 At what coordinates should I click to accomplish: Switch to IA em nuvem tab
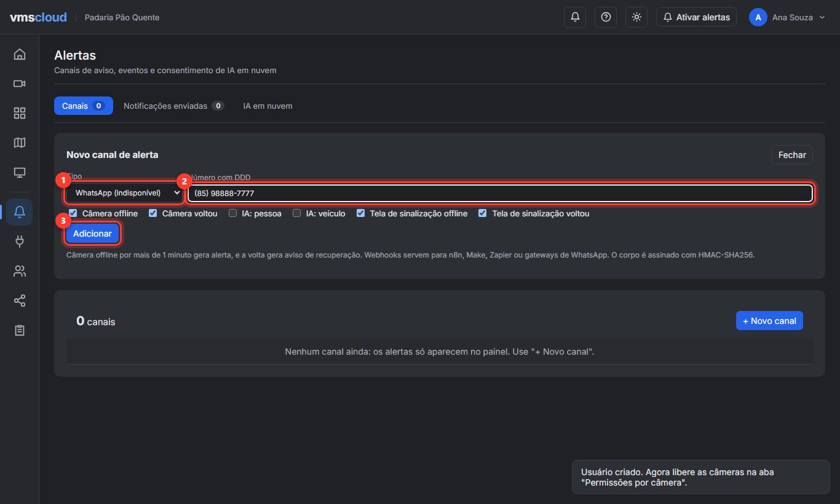click(267, 106)
